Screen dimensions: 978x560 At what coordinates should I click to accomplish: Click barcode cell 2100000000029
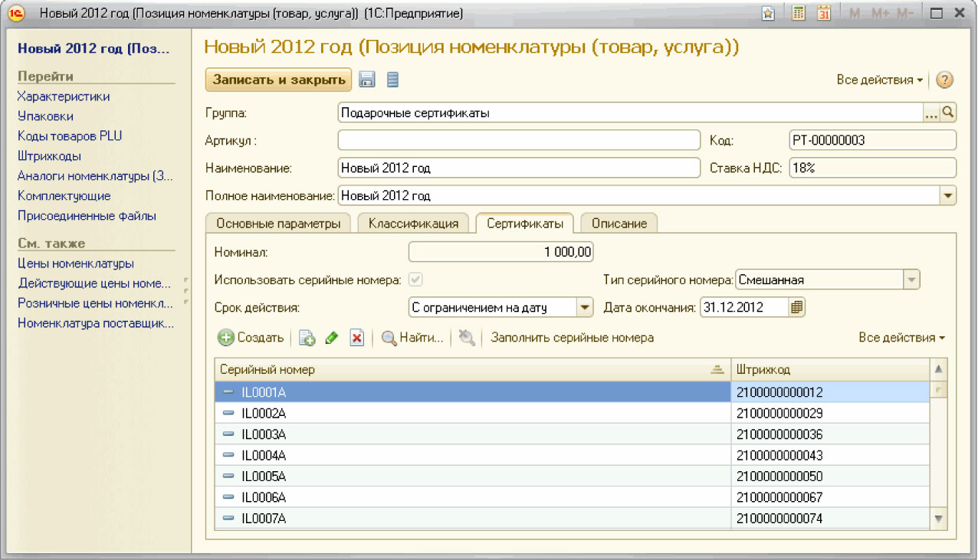[831, 414]
